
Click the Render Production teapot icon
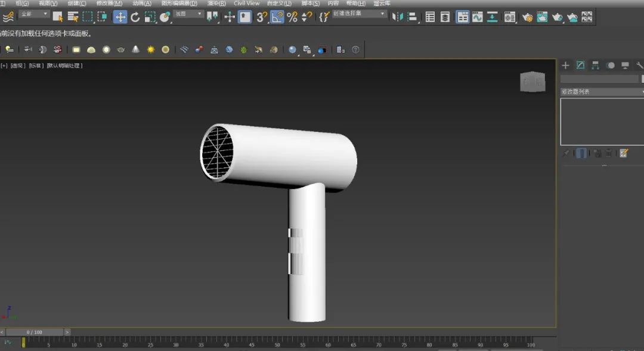coord(557,17)
